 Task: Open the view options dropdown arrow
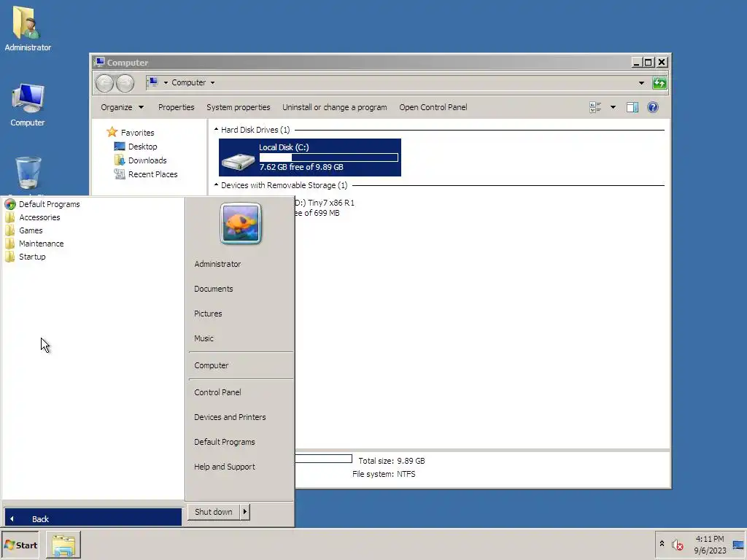(x=613, y=107)
